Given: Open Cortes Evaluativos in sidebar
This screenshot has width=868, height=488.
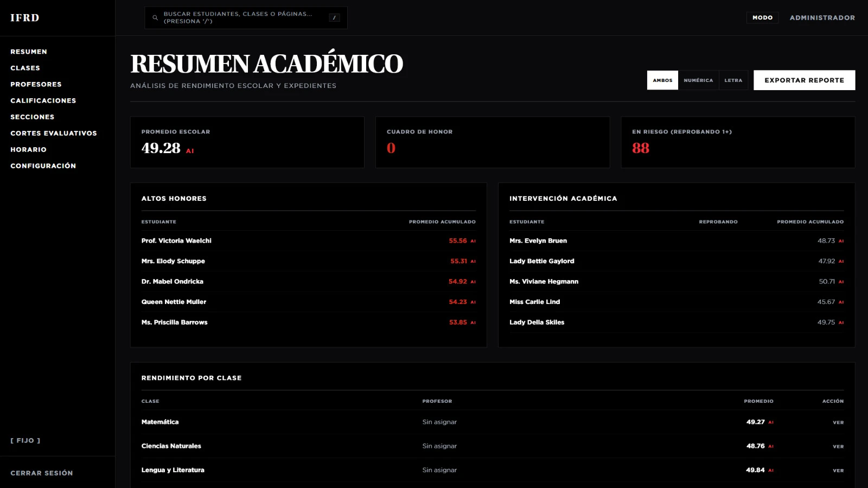Looking at the screenshot, I should coord(54,134).
